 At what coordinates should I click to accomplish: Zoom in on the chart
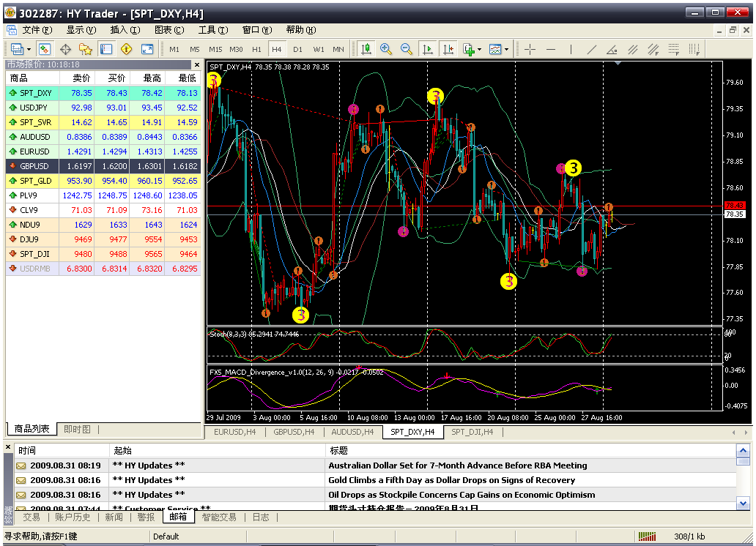[x=386, y=49]
